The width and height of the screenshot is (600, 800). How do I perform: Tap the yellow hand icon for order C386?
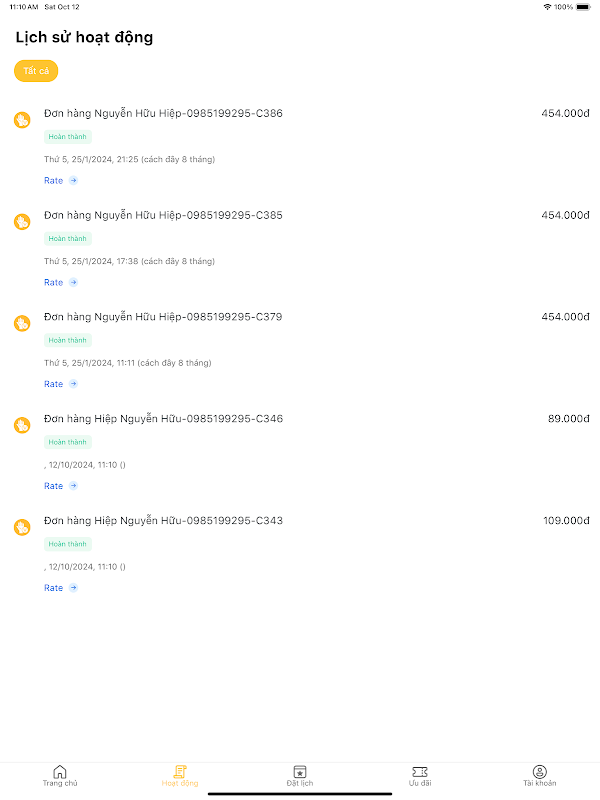coord(22,120)
